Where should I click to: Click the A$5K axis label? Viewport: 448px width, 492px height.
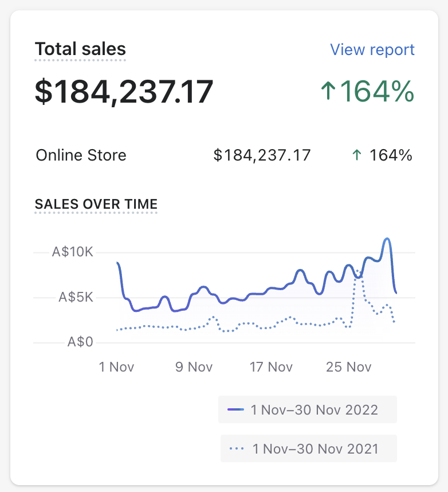pos(74,298)
